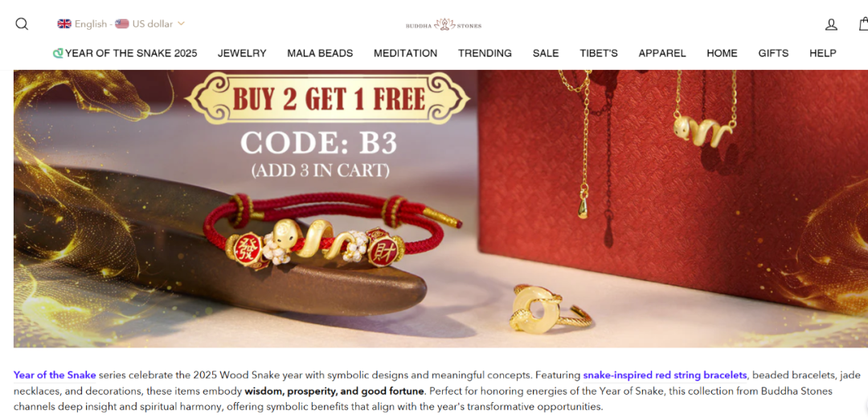Open the account profile icon
Viewport: 868px width, 419px height.
(831, 24)
